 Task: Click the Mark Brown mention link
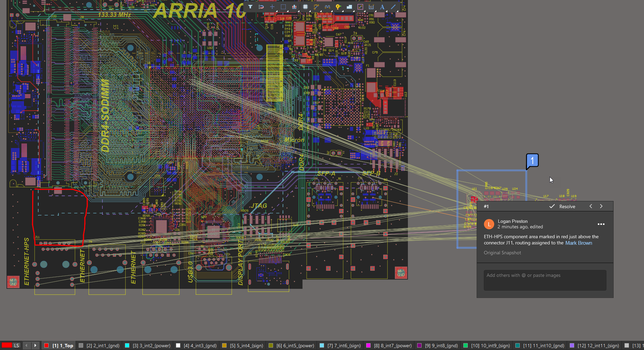(578, 243)
